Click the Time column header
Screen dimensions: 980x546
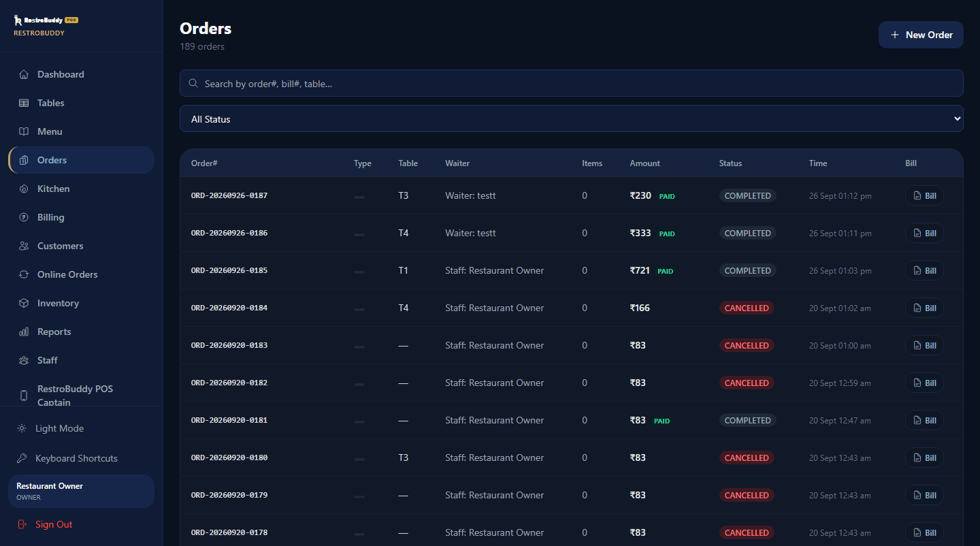818,163
